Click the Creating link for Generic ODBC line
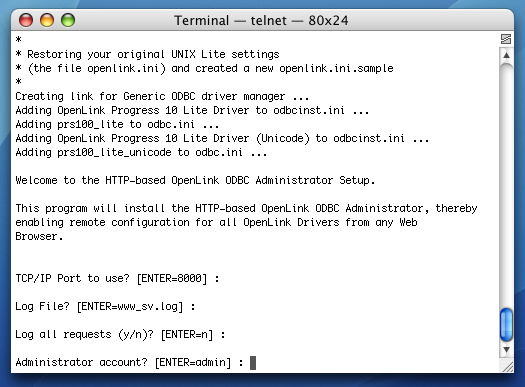Screen dimensions: 525x387 point(162,96)
